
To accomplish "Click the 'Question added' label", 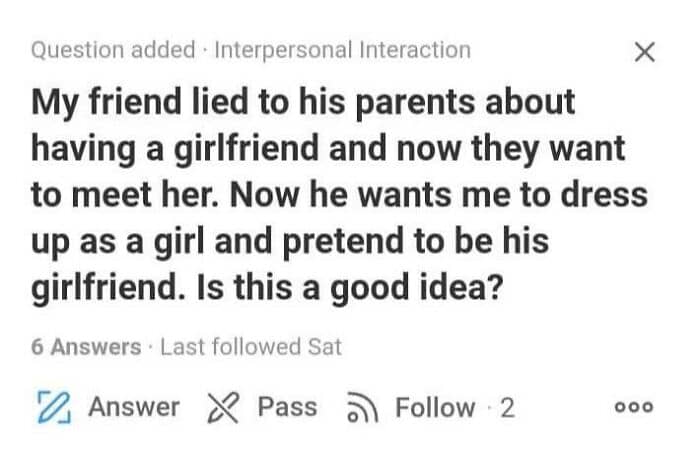I will (112, 49).
